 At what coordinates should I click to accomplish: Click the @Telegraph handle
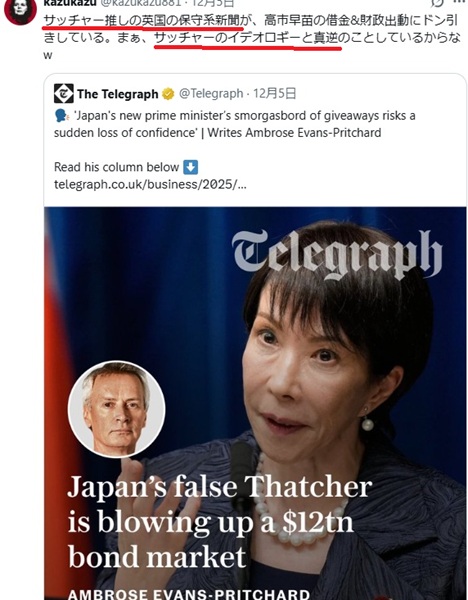point(211,93)
